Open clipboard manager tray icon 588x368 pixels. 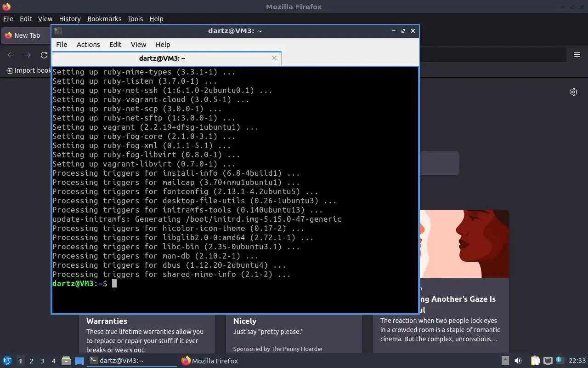click(535, 361)
